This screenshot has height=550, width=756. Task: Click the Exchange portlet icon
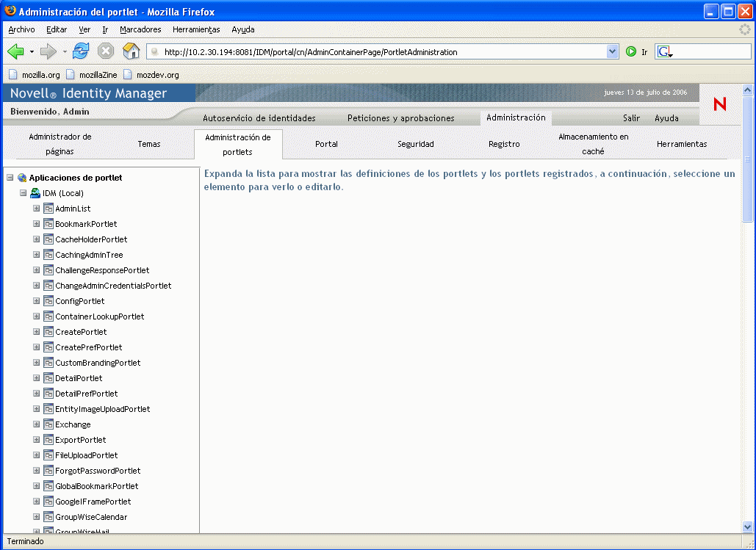click(48, 424)
